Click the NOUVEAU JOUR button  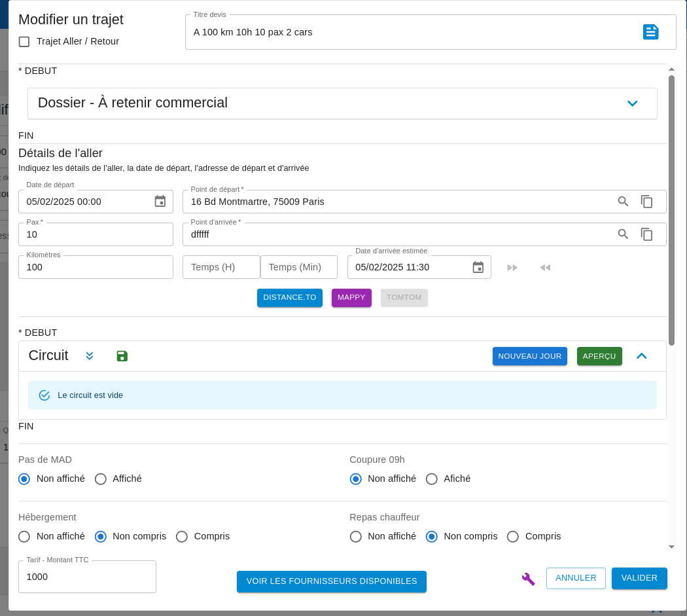pos(529,356)
